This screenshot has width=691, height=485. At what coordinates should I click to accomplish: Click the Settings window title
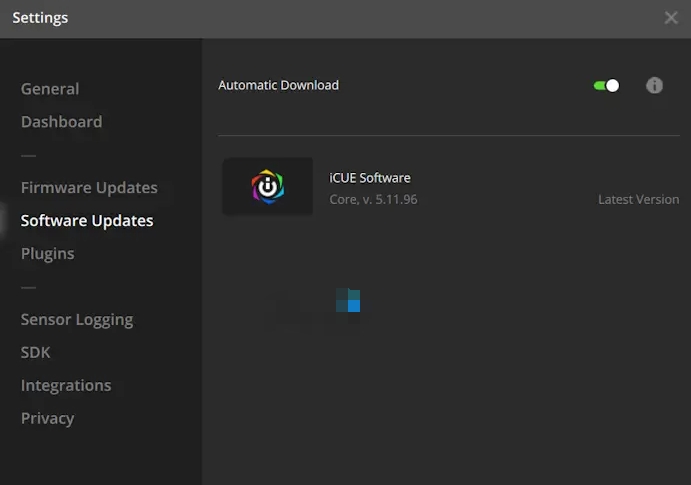click(40, 18)
